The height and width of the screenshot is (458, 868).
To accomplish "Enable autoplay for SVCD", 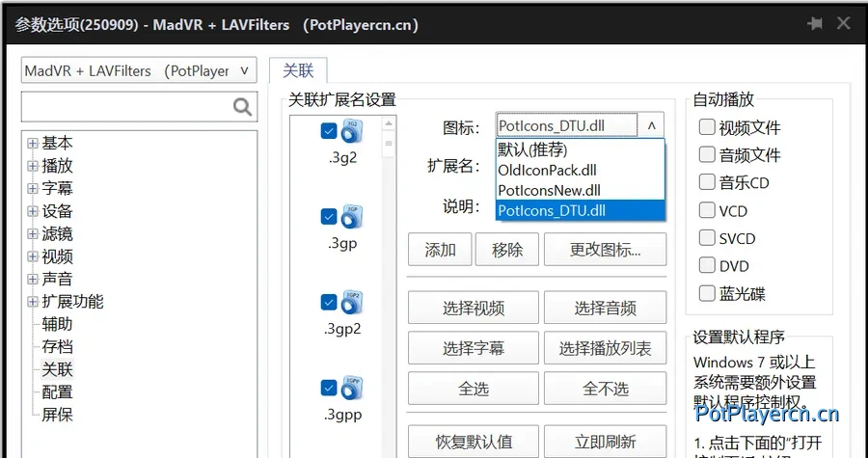I will click(x=707, y=238).
